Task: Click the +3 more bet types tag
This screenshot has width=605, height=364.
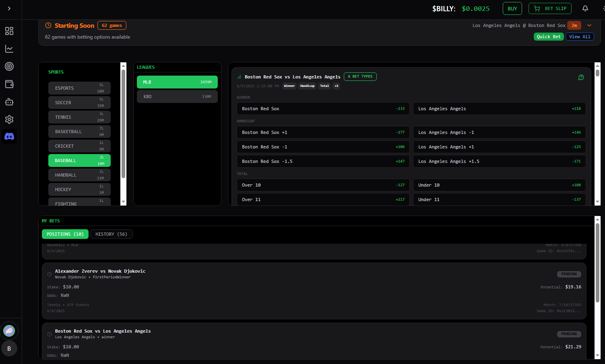Action: (x=337, y=86)
